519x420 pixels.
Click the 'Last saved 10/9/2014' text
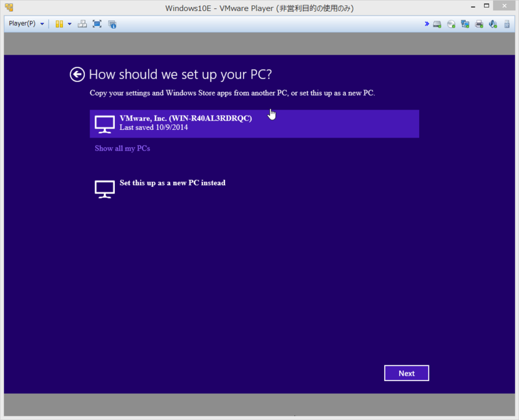pos(154,127)
